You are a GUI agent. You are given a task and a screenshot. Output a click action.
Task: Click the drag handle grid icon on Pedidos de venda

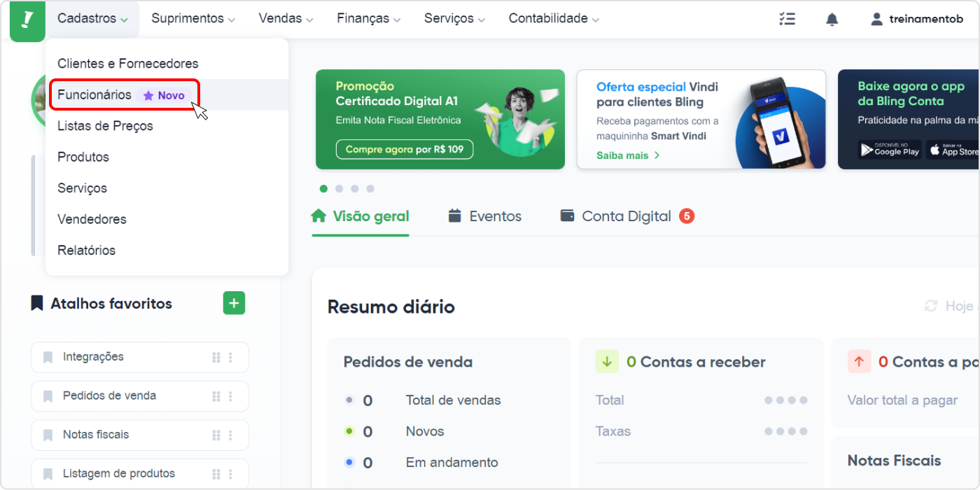pyautogui.click(x=216, y=396)
